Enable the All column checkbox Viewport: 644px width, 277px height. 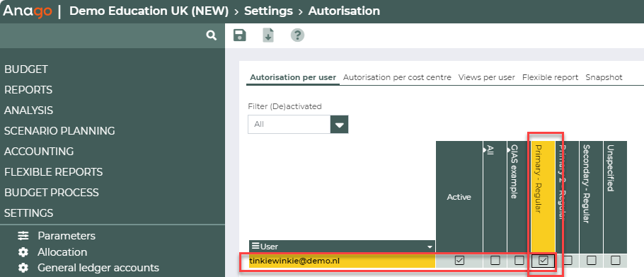click(495, 260)
